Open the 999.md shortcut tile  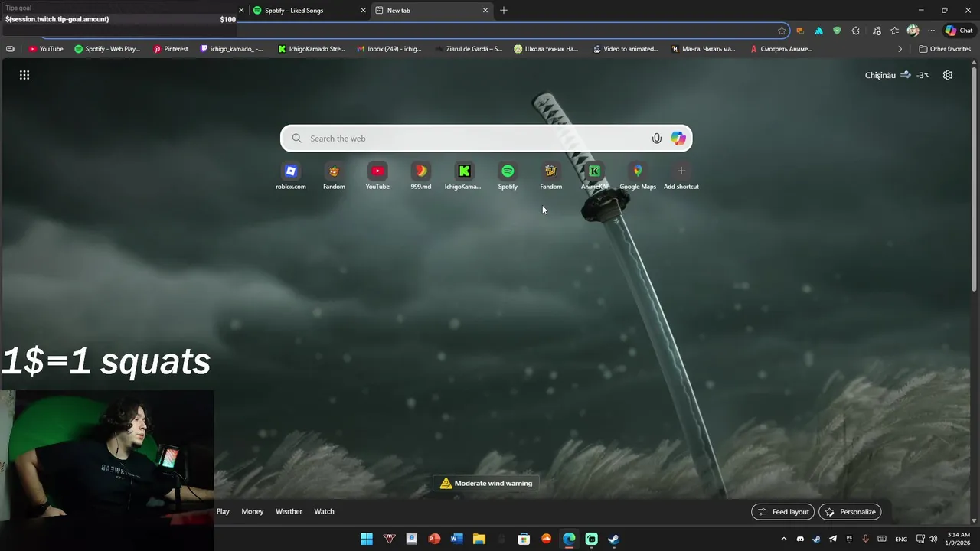pyautogui.click(x=421, y=176)
